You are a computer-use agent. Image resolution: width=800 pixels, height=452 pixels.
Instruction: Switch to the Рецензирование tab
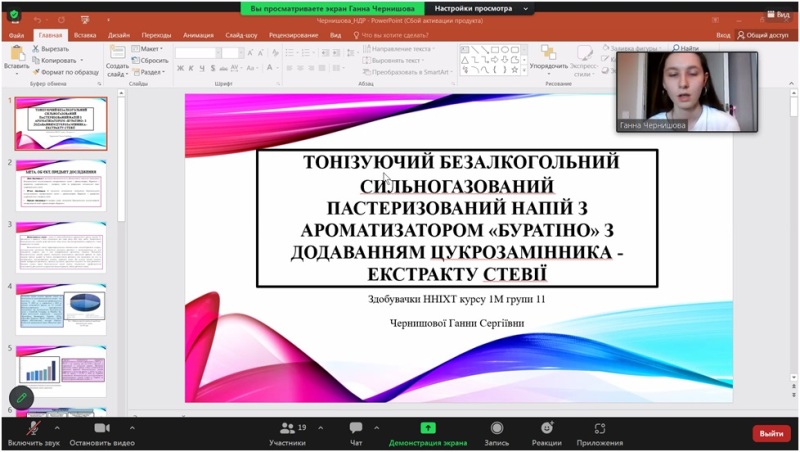293,35
